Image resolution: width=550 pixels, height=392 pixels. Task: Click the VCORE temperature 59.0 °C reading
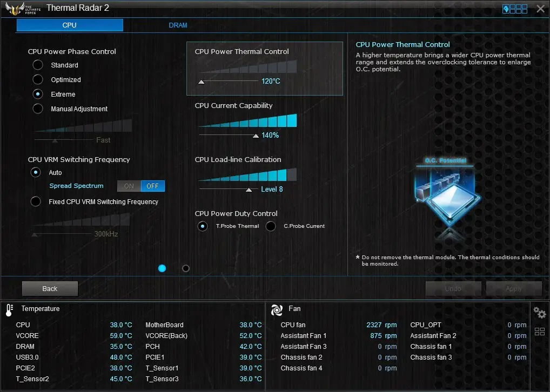(x=121, y=336)
